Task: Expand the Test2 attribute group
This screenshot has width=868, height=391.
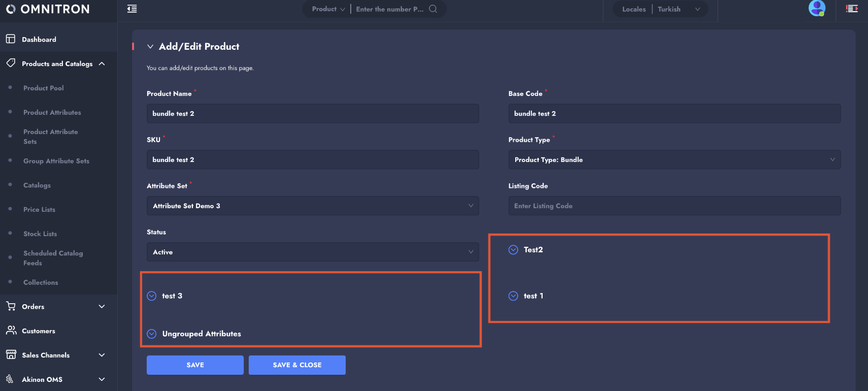Action: (513, 250)
